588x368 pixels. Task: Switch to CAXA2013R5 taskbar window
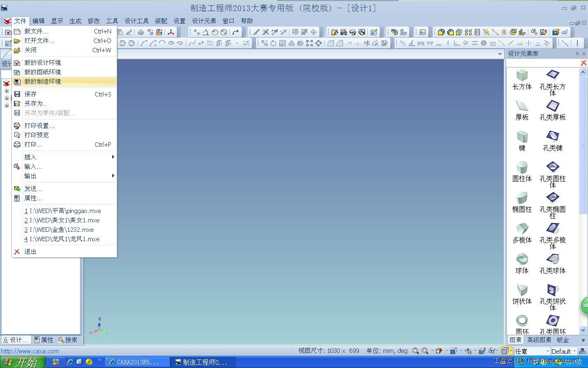pyautogui.click(x=138, y=362)
